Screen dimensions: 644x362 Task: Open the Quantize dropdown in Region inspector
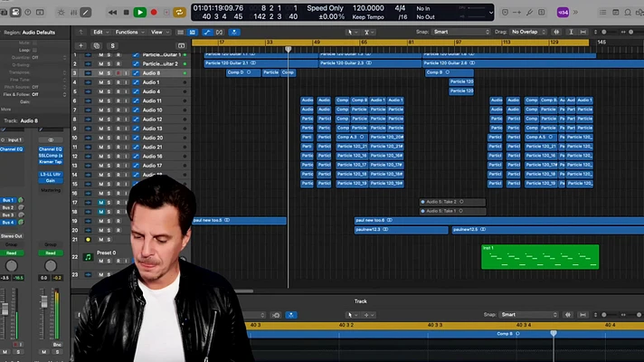(49, 58)
